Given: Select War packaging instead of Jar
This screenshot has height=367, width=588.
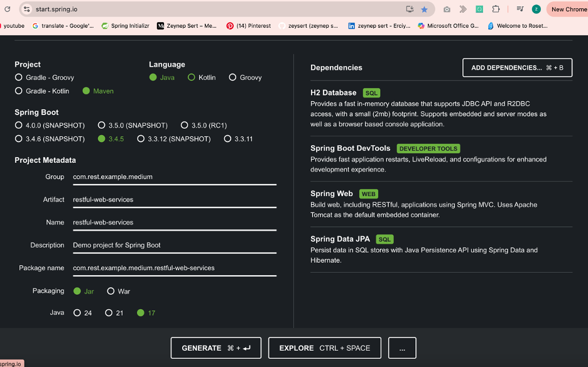Looking at the screenshot, I should tap(111, 291).
